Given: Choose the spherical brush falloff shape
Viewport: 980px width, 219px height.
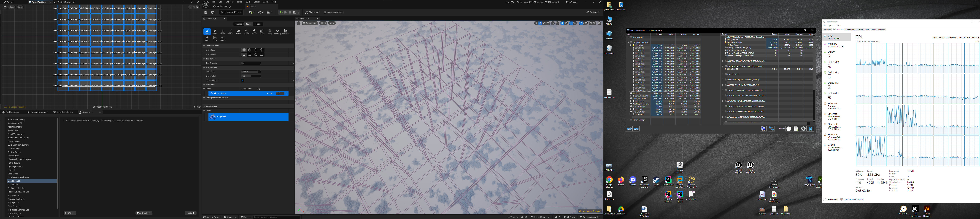Looking at the screenshot, I should coord(256,55).
